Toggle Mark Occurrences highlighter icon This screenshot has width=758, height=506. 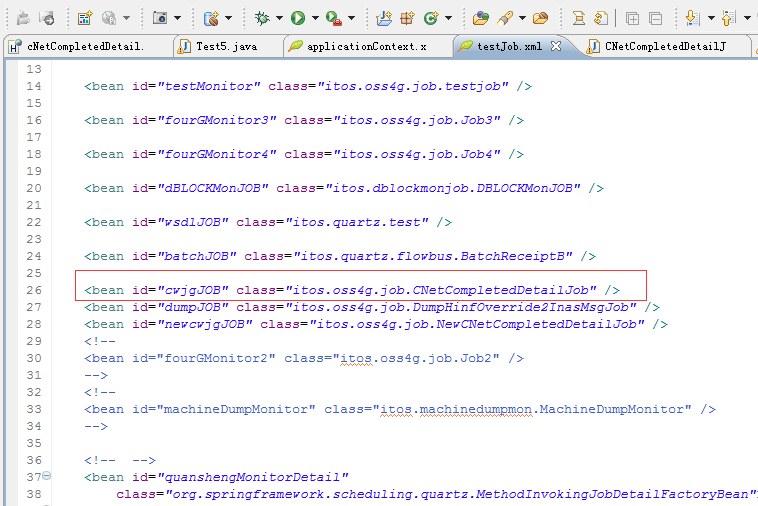600,18
